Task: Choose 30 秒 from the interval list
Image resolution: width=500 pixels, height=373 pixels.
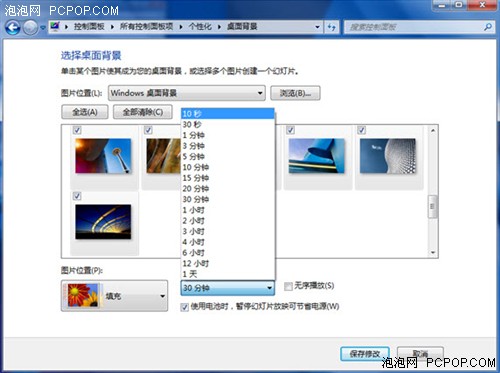Action: click(x=228, y=124)
